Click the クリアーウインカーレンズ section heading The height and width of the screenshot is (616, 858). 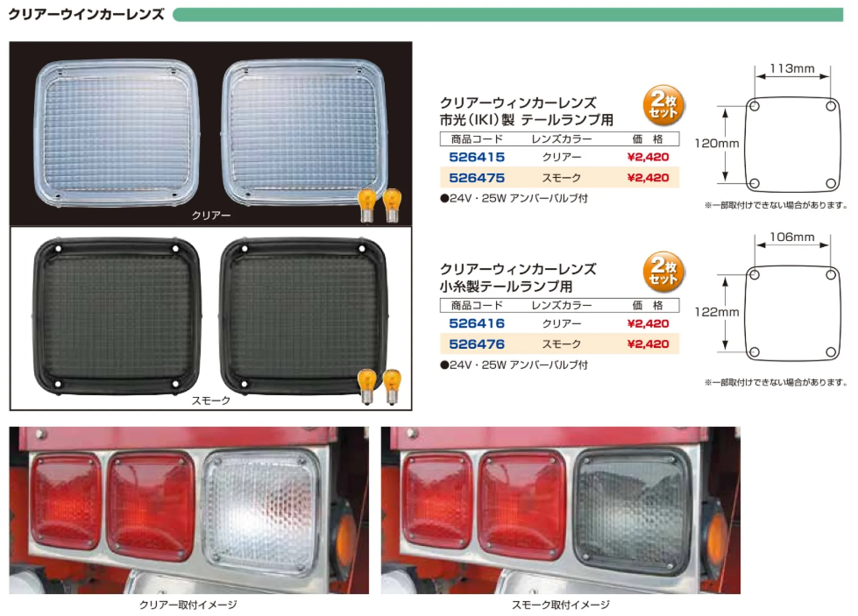point(86,14)
